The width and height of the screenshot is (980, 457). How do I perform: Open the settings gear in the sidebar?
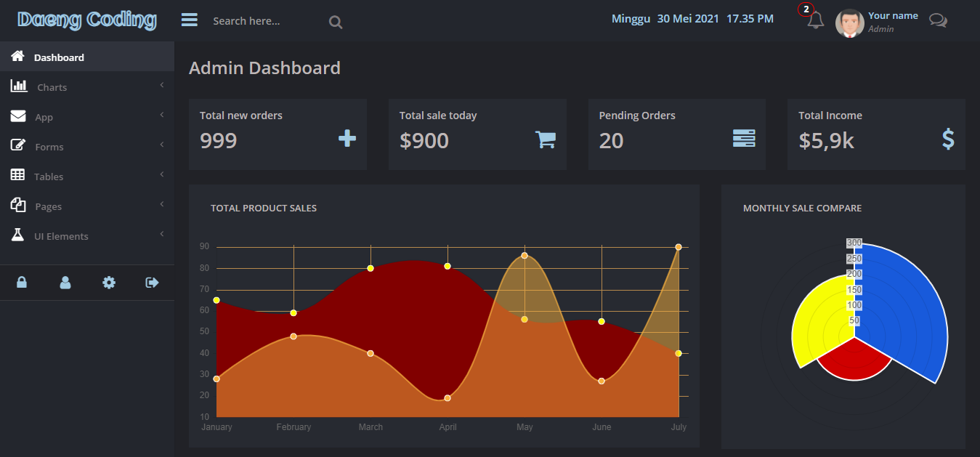(x=108, y=282)
